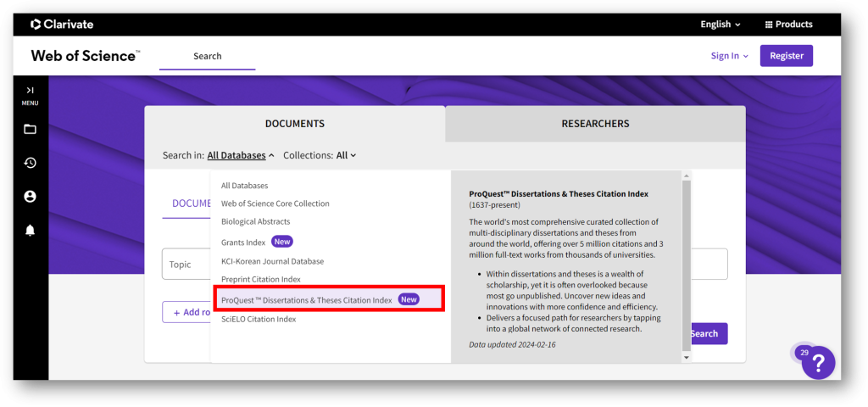Open the folder icon in sidebar
The image size is (868, 407).
30,130
